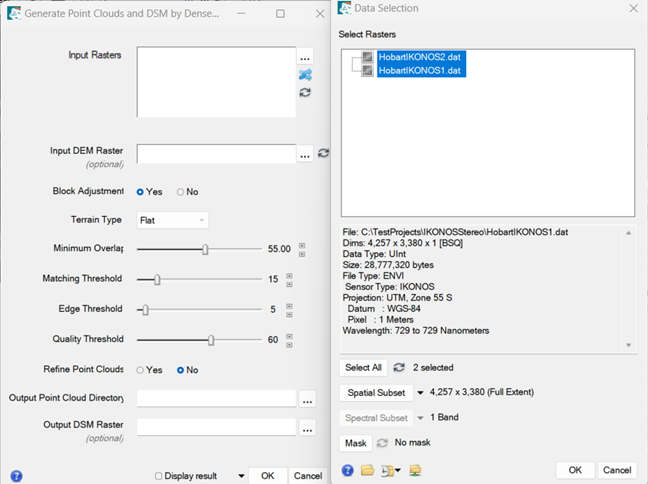Open the Terrain Type dropdown
Image resolution: width=648 pixels, height=484 pixels.
[x=172, y=220]
